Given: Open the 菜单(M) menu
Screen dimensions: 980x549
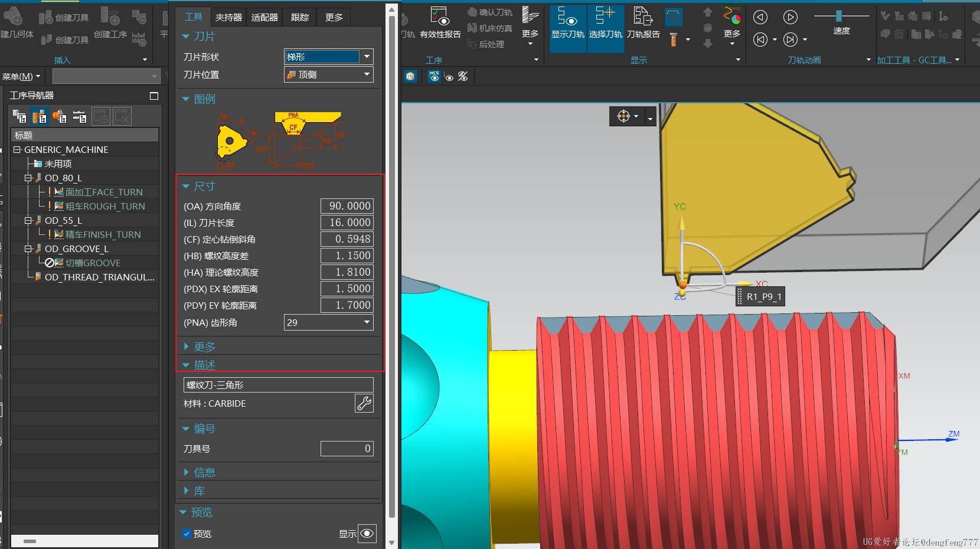Looking at the screenshot, I should pyautogui.click(x=21, y=76).
